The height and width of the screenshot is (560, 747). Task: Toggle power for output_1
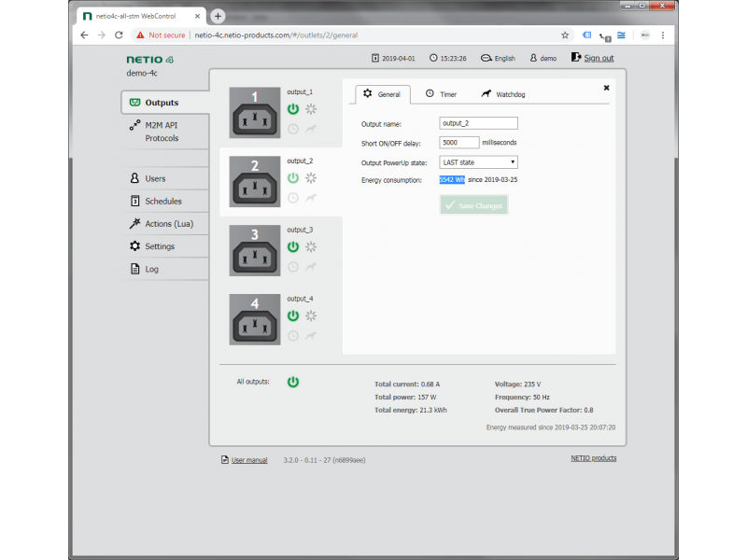[x=293, y=109]
